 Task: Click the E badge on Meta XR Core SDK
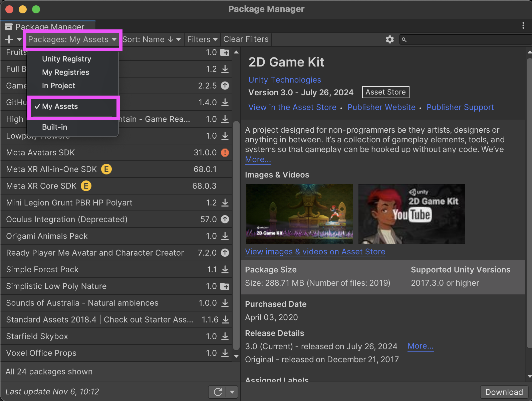(x=86, y=186)
